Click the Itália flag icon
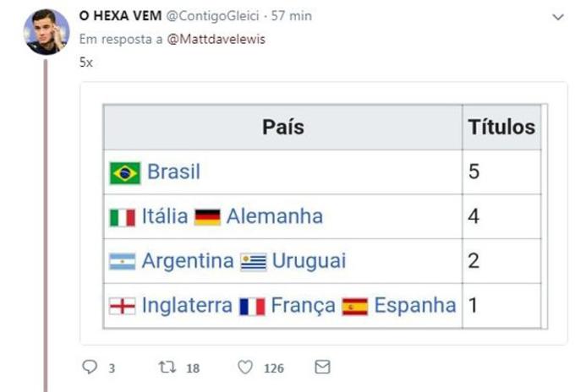The width and height of the screenshot is (575, 392). point(123,217)
